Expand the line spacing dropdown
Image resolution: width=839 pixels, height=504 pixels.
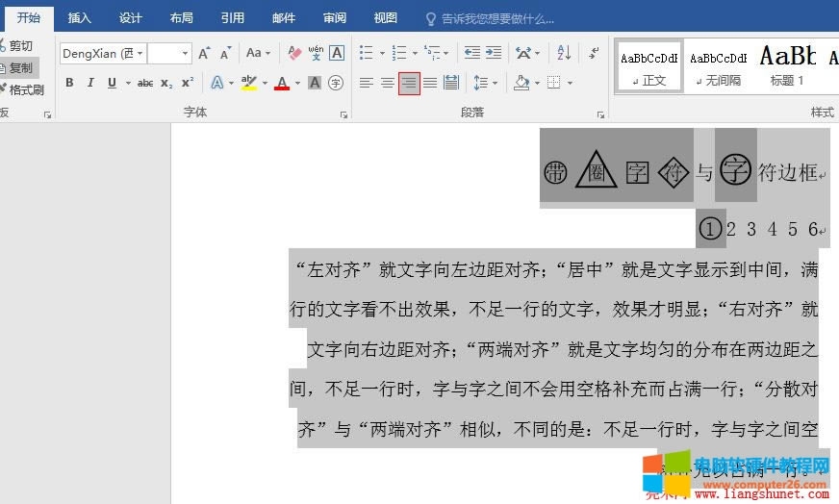[x=496, y=84]
